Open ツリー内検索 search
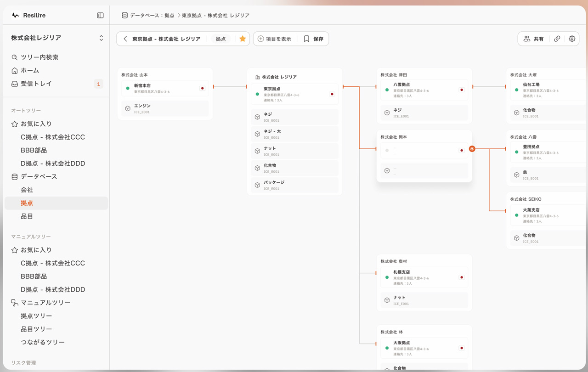Screen dimensions: 588x372 tap(39, 57)
